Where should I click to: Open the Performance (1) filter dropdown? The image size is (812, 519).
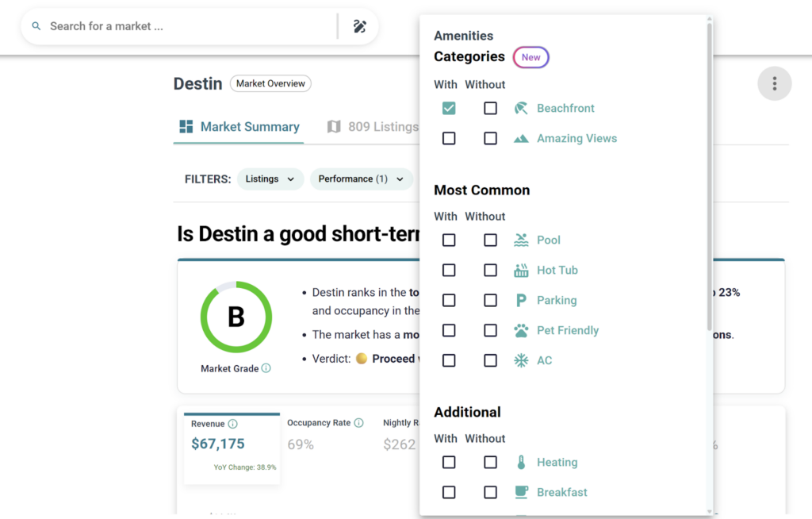tap(361, 179)
